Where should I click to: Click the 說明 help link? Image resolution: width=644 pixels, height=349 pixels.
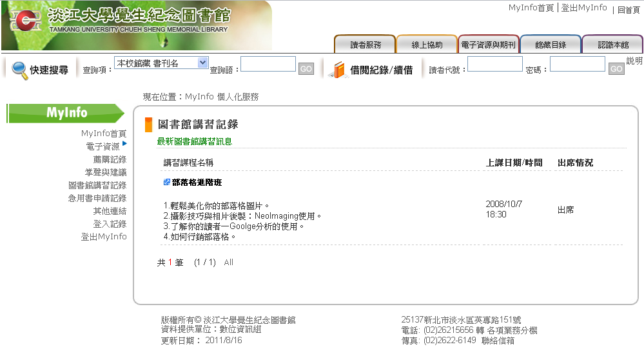coord(634,61)
